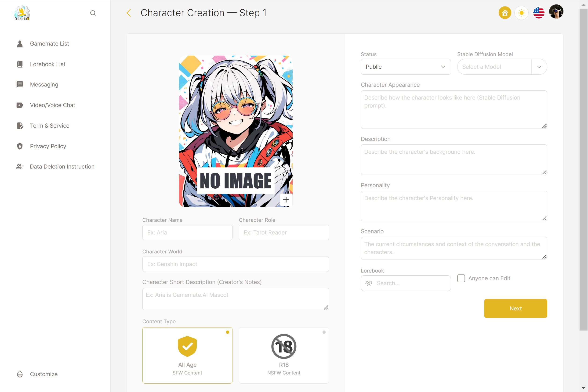Click the sidebar search magnifier icon
This screenshot has height=392, width=588.
(93, 13)
